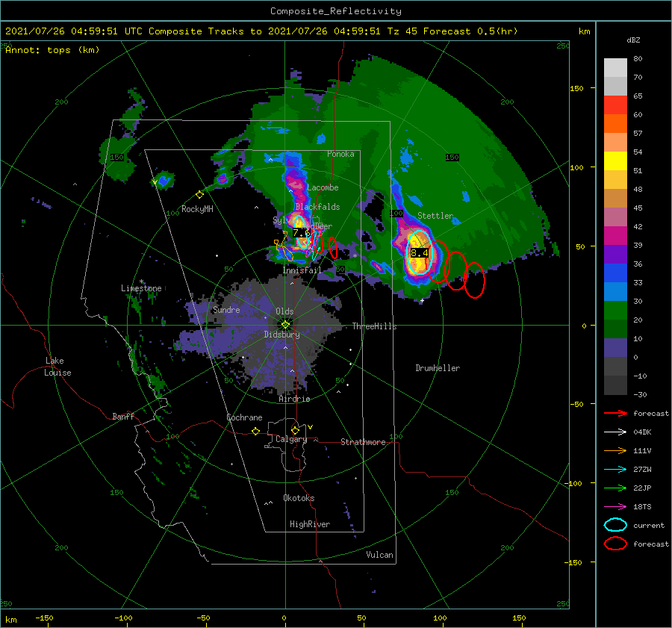The image size is (672, 628).
Task: Click the 'Annot: tops (km)' annotation label
Action: (x=52, y=50)
